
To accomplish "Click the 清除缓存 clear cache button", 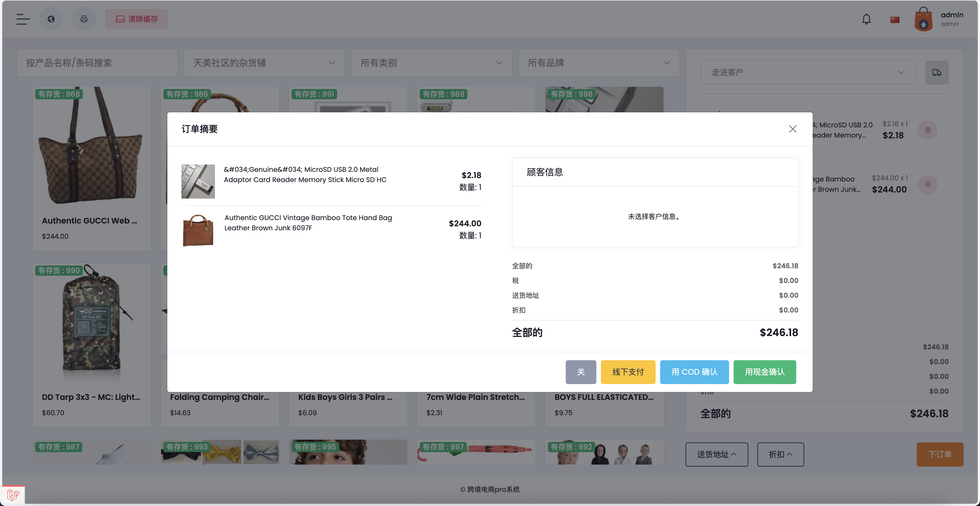I will pos(136,19).
